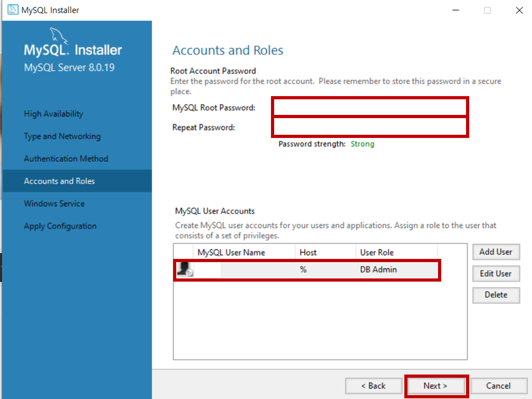Click the MySQL Installer title bar icon
The image size is (532, 399).
tap(13, 10)
